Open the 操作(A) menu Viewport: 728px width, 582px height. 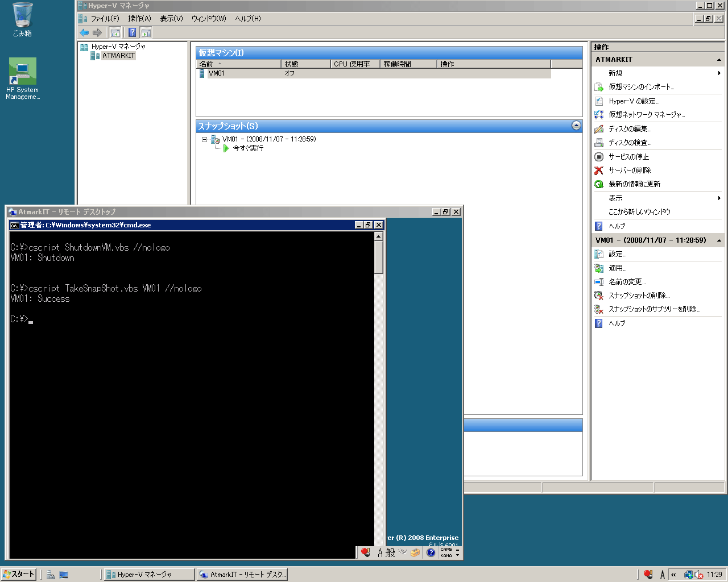[139, 19]
